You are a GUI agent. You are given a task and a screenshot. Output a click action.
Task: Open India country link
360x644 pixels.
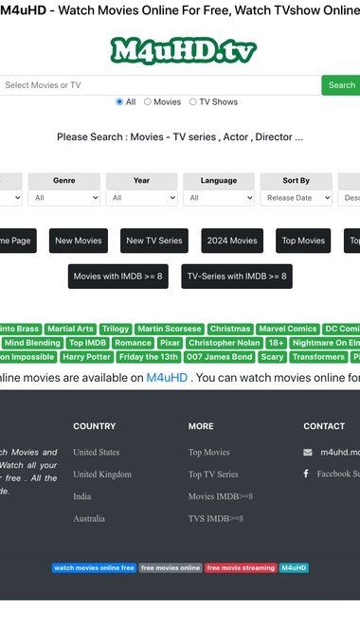pyautogui.click(x=82, y=496)
